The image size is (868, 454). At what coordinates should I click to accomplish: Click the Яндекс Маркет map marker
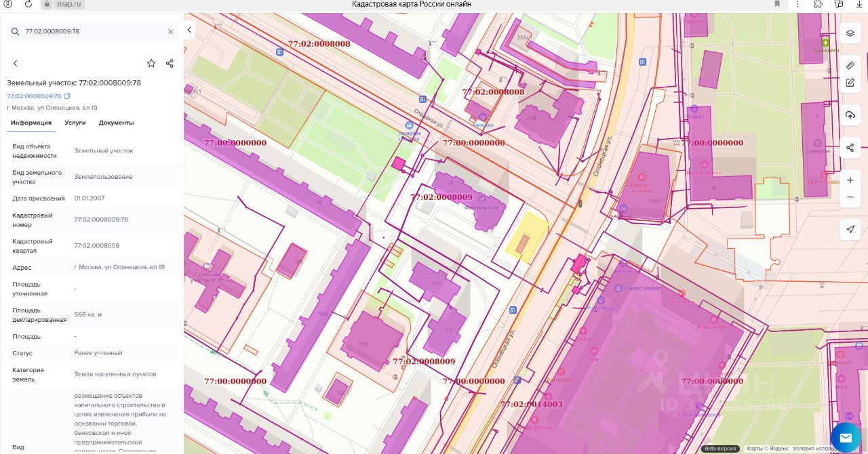coord(618,288)
